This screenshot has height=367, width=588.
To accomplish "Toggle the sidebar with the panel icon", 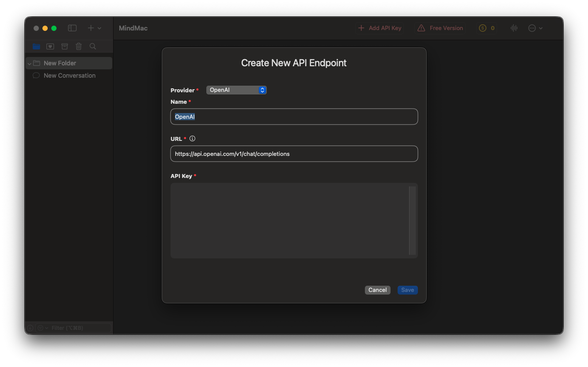I will (72, 28).
